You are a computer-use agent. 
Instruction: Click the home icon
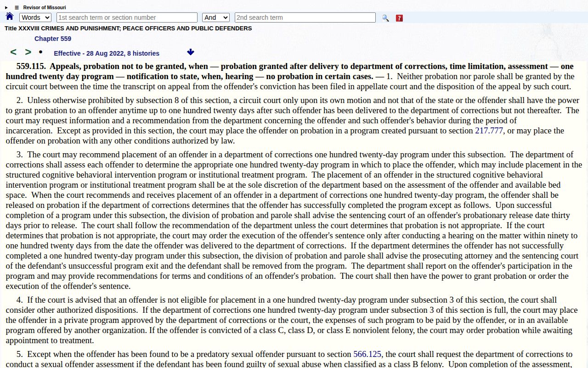point(10,17)
